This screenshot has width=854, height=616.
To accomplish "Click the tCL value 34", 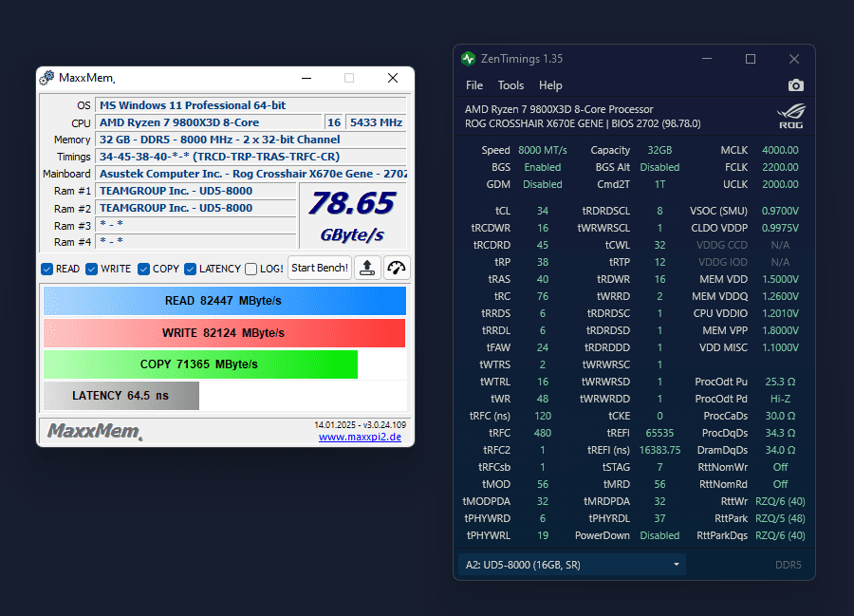I will 543,211.
